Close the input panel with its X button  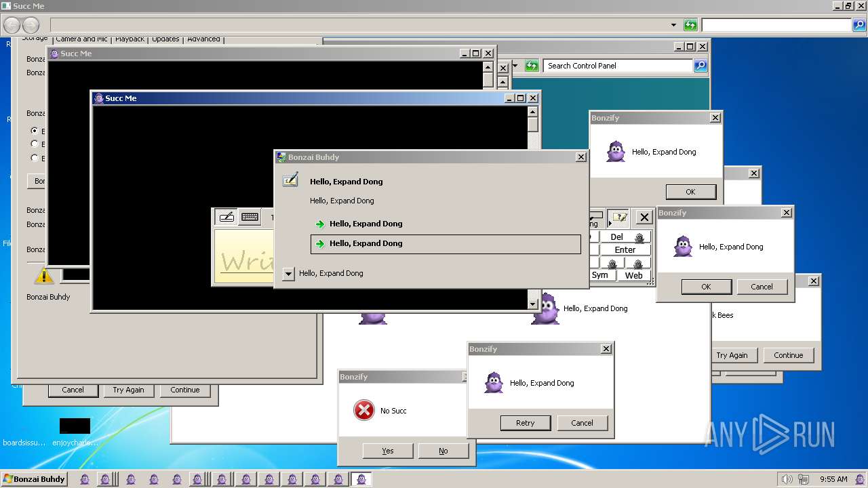tap(644, 218)
